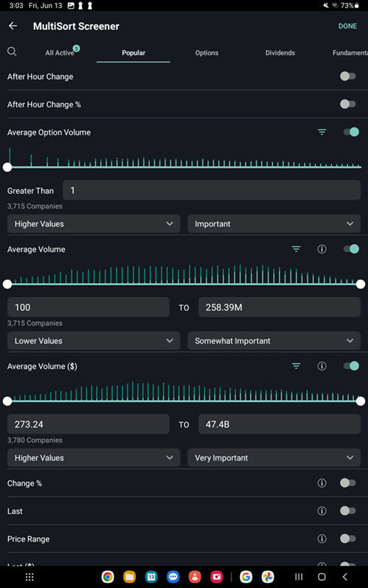Tap the filter icon for Average Volume ($)
Viewport: 368px width, 588px height.
click(297, 366)
